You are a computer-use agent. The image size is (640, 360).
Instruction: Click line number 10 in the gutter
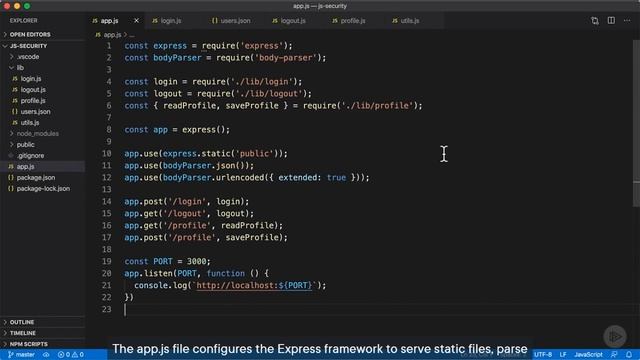107,153
